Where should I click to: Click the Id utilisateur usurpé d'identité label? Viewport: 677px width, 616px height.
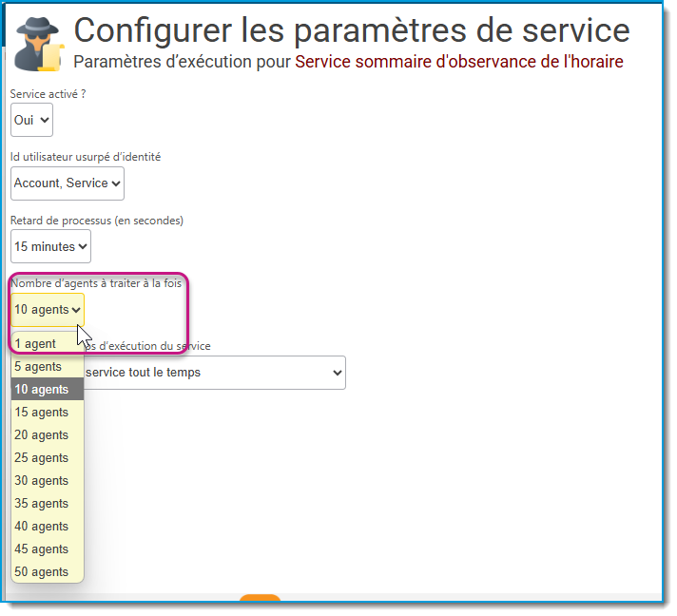point(86,157)
